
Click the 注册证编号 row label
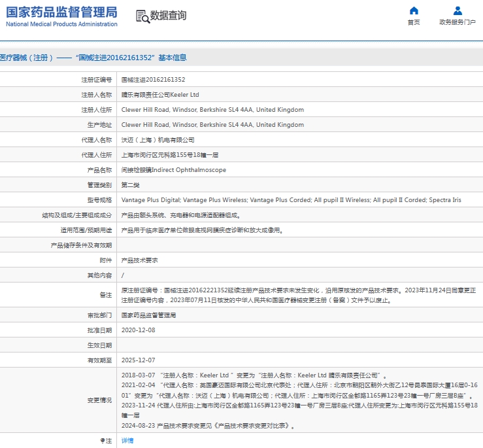coord(97,80)
